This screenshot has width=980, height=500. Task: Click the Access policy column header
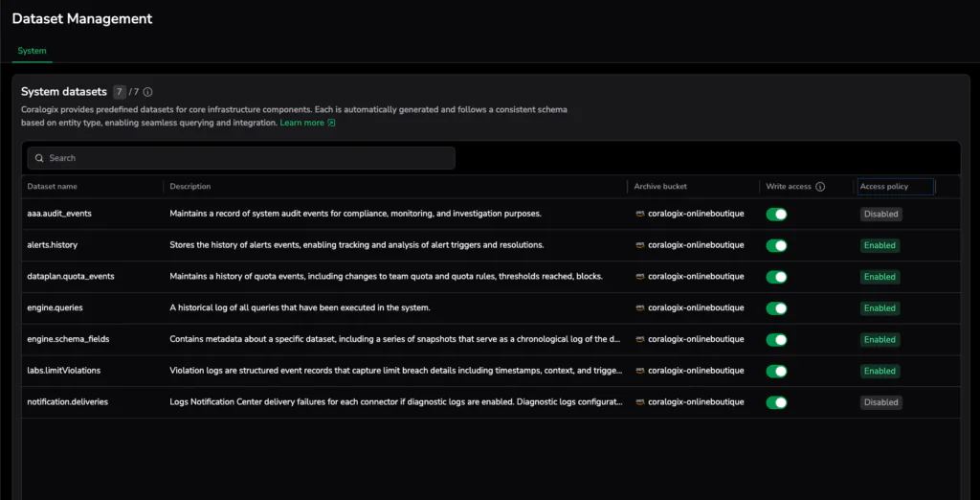pos(883,187)
